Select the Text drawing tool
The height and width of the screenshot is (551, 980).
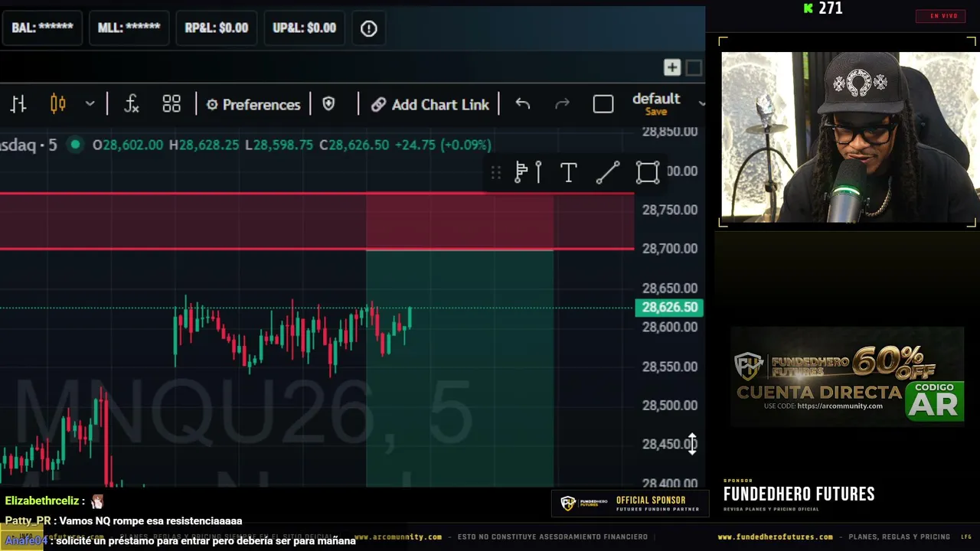[568, 173]
